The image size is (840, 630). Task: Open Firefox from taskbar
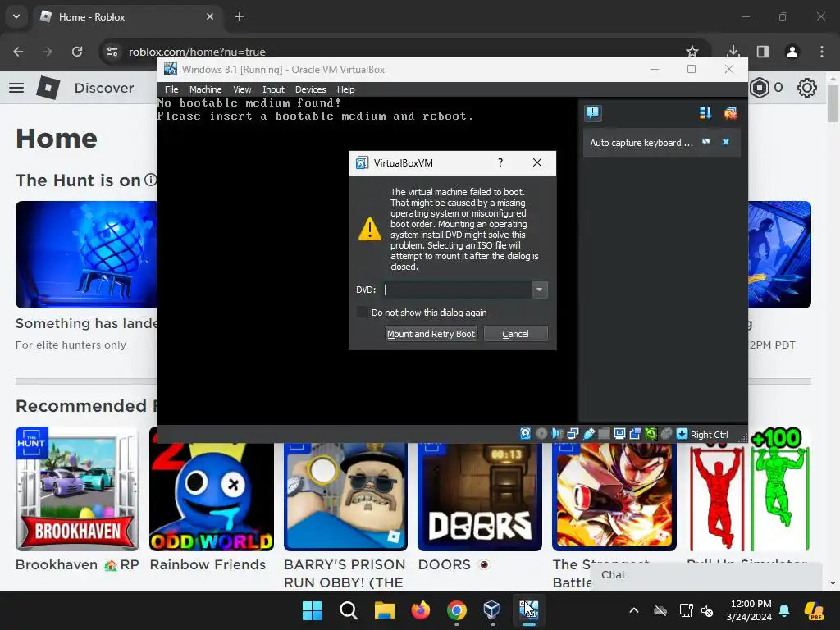click(x=421, y=610)
